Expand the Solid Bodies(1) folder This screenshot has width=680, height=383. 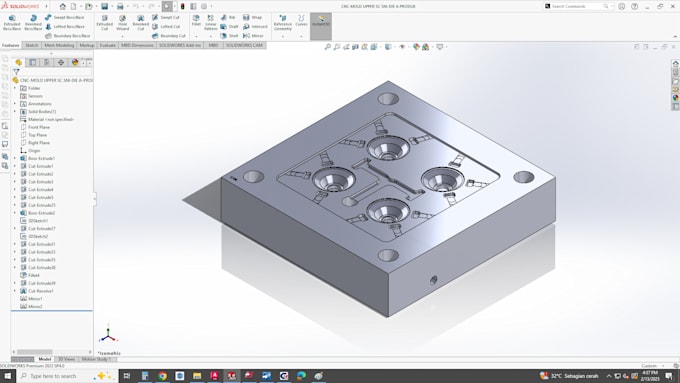coord(15,111)
